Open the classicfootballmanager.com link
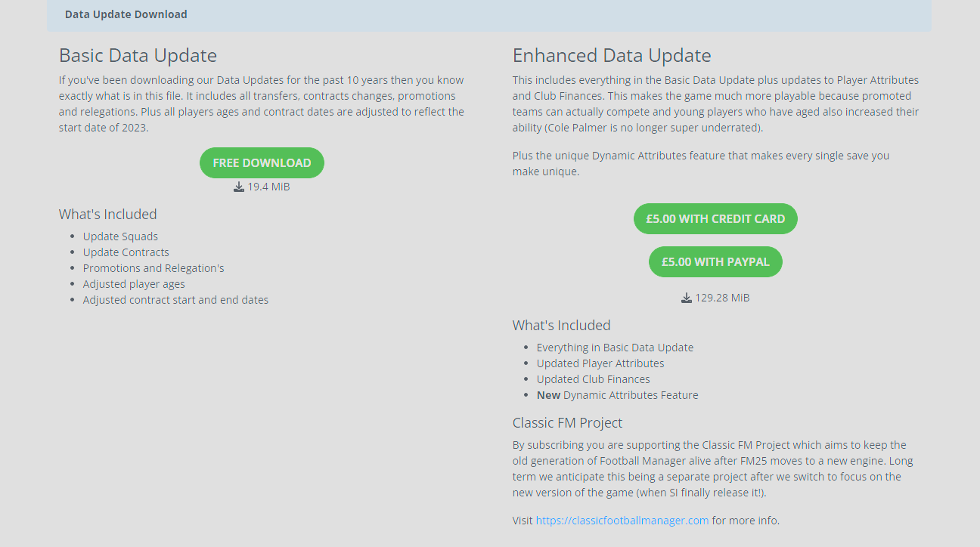 tap(622, 521)
